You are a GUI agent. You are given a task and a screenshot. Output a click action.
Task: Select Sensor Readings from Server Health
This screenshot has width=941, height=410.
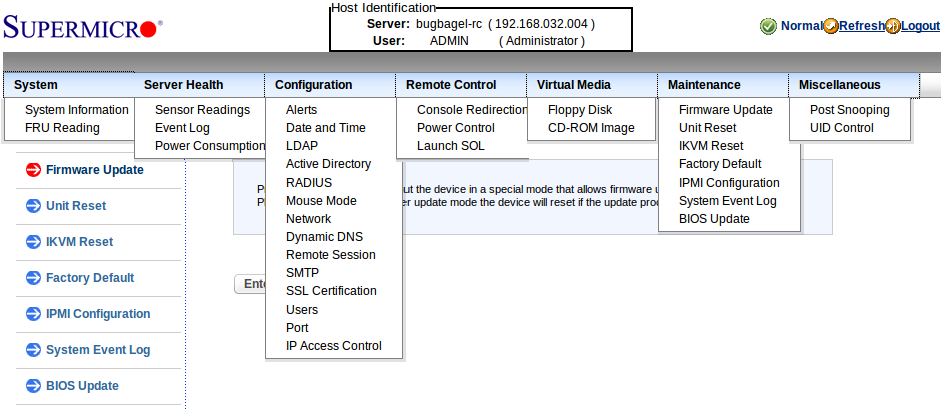[202, 110]
